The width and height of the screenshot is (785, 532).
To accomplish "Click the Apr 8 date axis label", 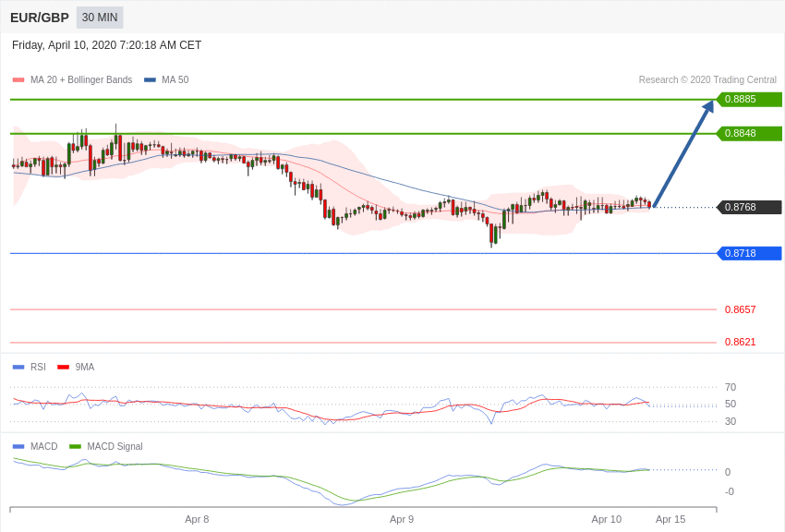I will pyautogui.click(x=197, y=519).
